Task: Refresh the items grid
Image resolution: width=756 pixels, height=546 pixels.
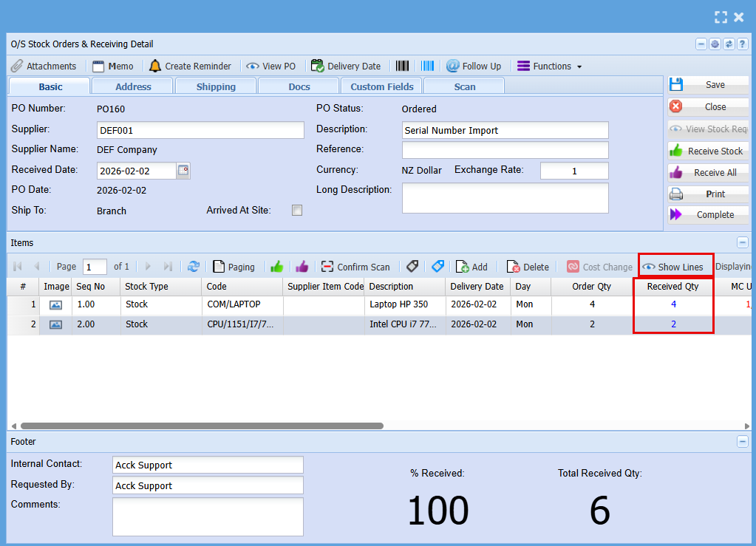Action: click(x=194, y=267)
